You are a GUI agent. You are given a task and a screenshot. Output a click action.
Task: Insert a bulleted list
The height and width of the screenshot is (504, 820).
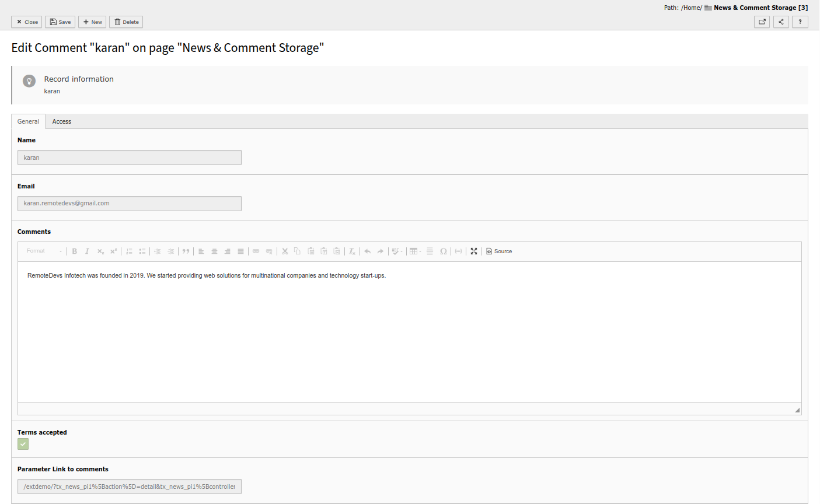point(142,251)
